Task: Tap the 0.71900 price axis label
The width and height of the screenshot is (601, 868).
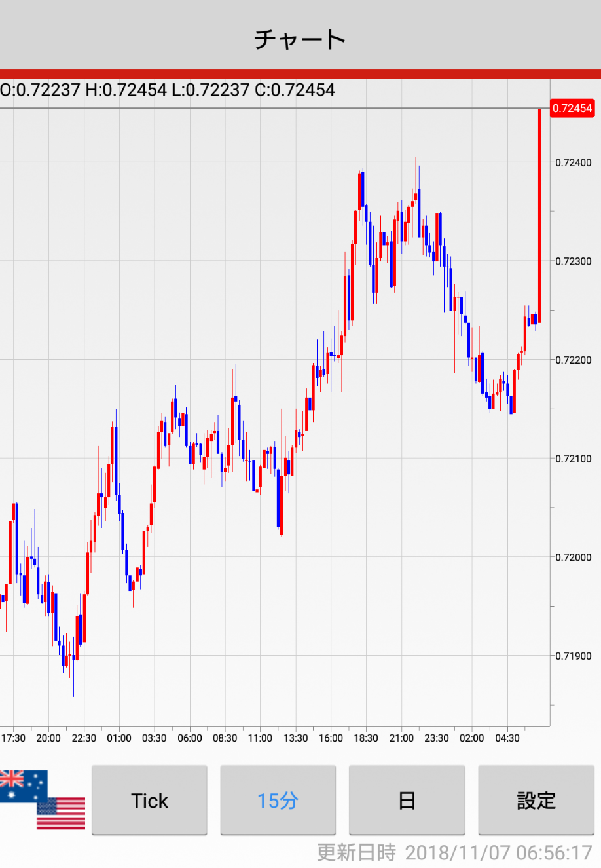Action: [x=573, y=656]
